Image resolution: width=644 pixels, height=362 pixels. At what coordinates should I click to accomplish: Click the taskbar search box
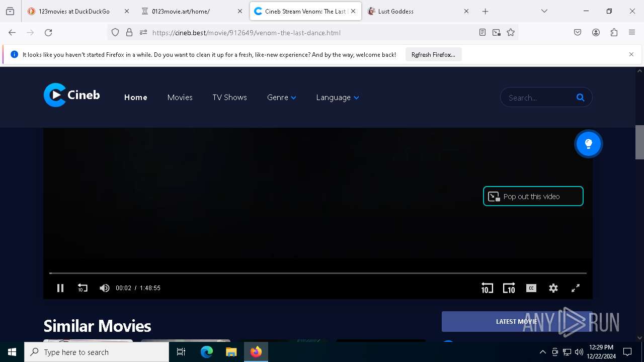point(97,352)
